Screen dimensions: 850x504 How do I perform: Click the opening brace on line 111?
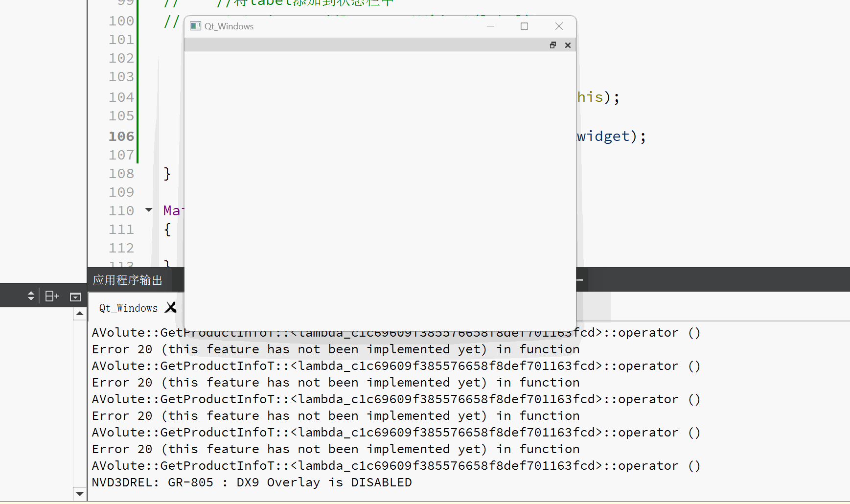click(167, 229)
